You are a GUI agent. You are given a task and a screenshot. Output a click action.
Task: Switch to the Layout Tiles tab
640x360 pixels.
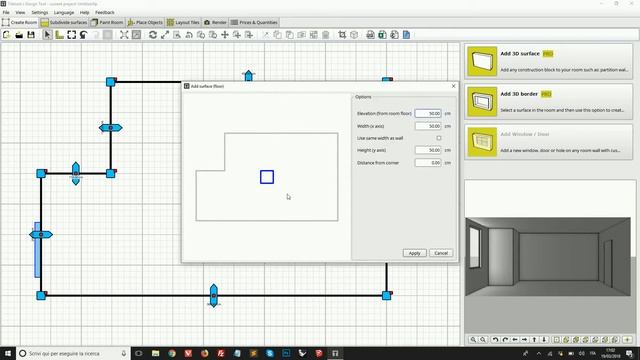pos(183,22)
